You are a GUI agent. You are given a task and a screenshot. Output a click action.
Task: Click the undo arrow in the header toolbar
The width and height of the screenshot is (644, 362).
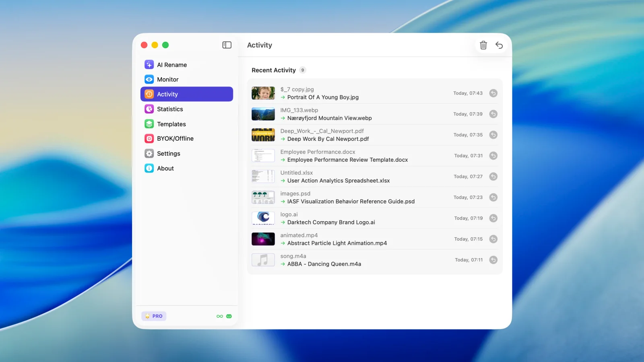[499, 45]
